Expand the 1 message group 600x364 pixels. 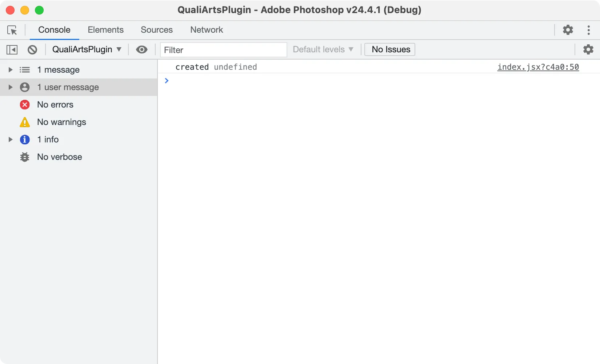coord(11,70)
